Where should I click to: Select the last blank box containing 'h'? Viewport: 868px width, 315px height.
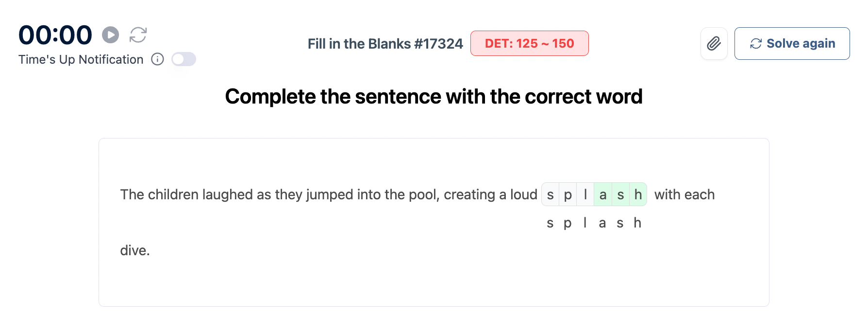(x=638, y=194)
